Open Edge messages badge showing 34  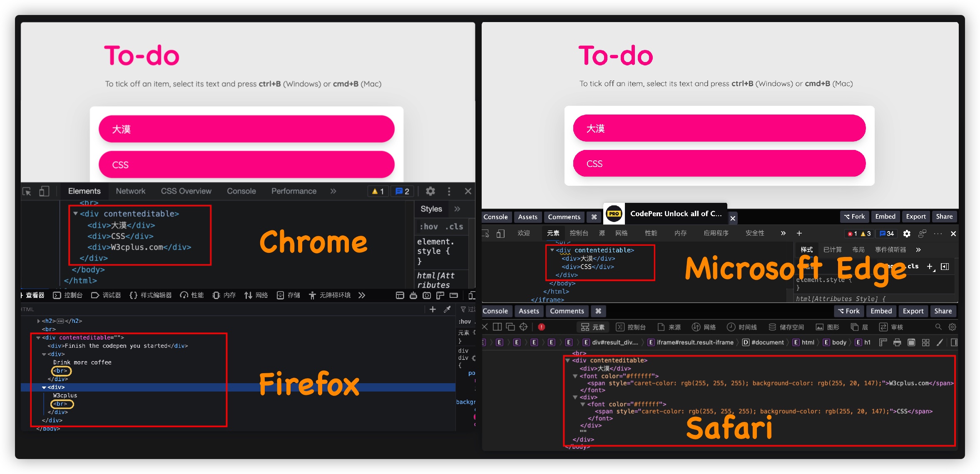[x=887, y=234]
